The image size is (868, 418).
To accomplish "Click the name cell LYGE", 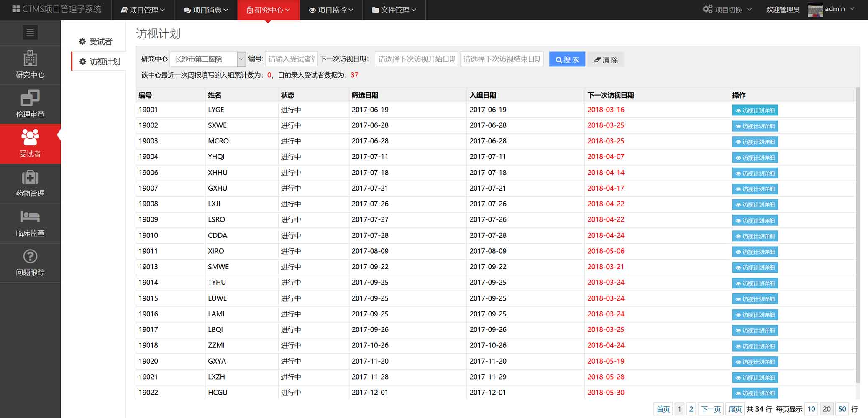I will [x=216, y=110].
